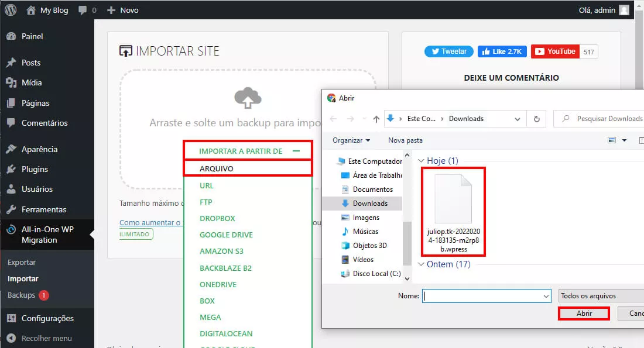Viewport: 644px width, 348px height.
Task: Click the refresh icon in dialog
Action: point(536,119)
